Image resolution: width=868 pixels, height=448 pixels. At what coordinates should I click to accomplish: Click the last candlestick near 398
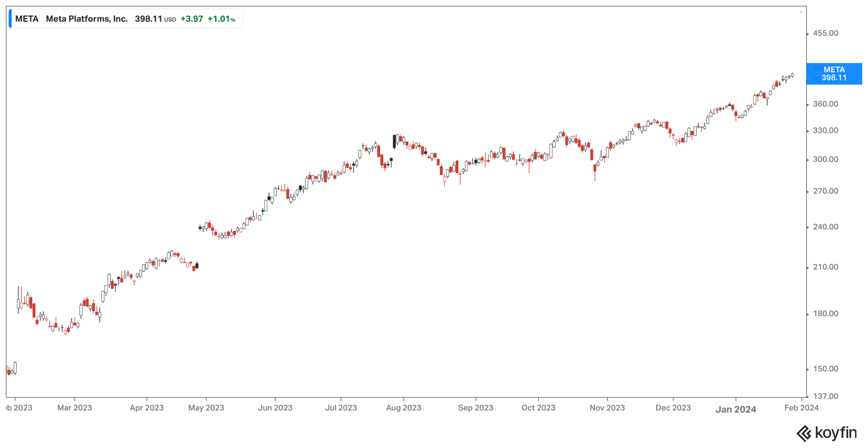[x=792, y=75]
